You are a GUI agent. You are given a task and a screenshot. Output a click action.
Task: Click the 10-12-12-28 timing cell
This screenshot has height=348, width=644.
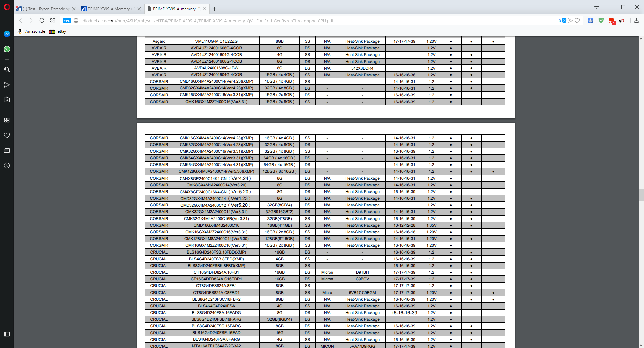pyautogui.click(x=404, y=225)
